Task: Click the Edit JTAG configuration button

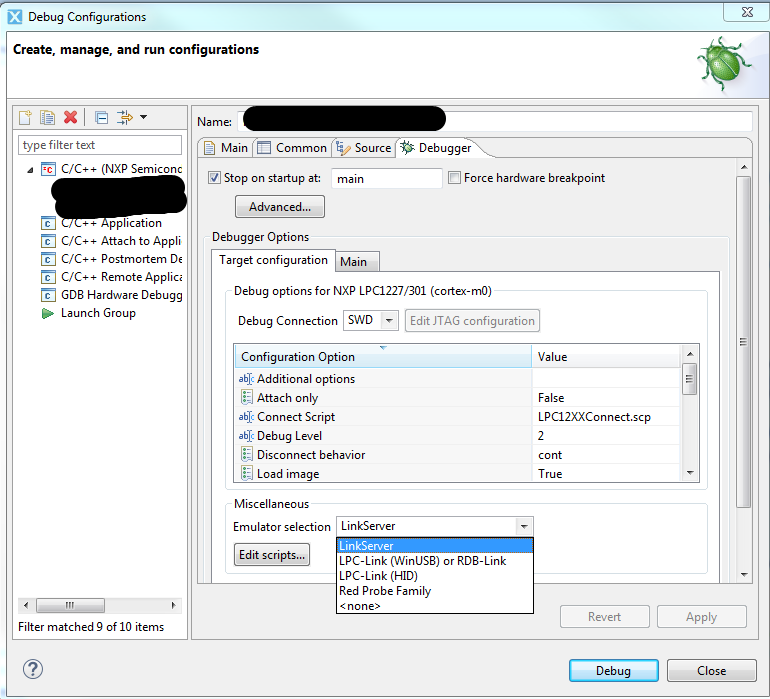Action: point(472,321)
